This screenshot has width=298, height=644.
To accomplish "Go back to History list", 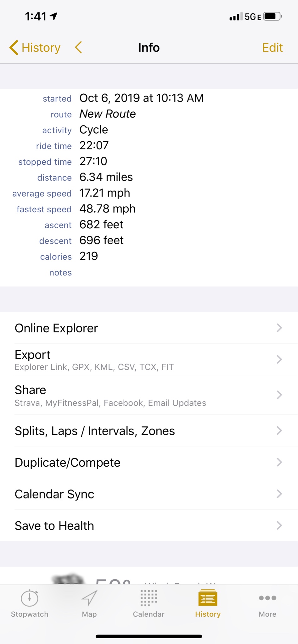I will tap(35, 47).
